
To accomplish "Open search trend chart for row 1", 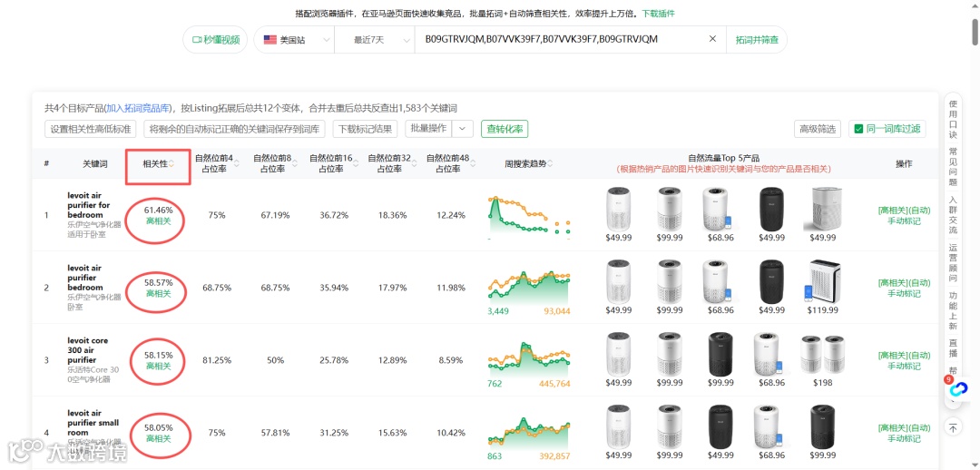I will coord(529,216).
